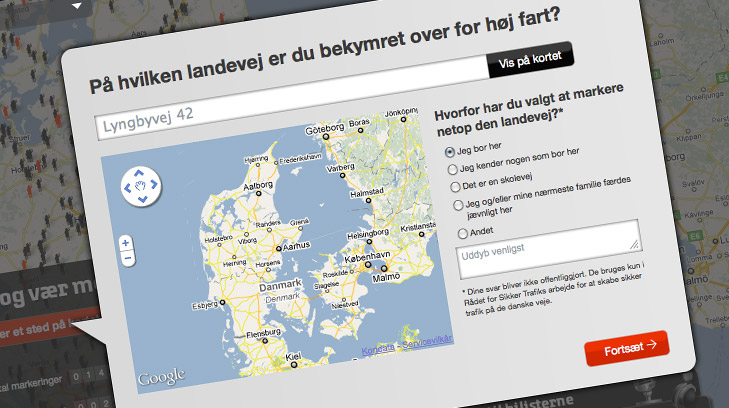
Task: Pan the map down with the arrow
Action: (142, 201)
